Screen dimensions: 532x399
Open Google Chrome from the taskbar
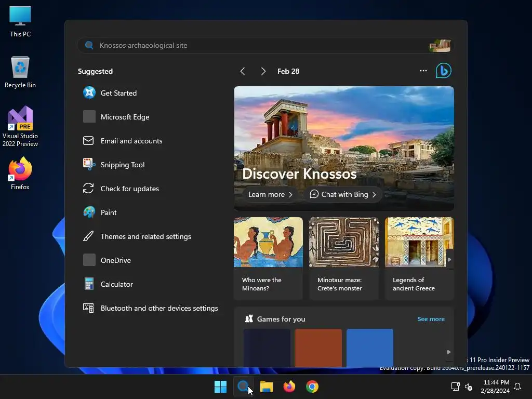312,387
